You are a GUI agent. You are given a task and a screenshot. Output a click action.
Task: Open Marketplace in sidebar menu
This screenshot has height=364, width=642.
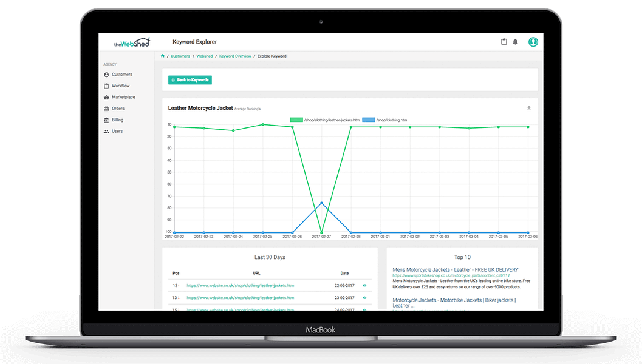click(123, 97)
